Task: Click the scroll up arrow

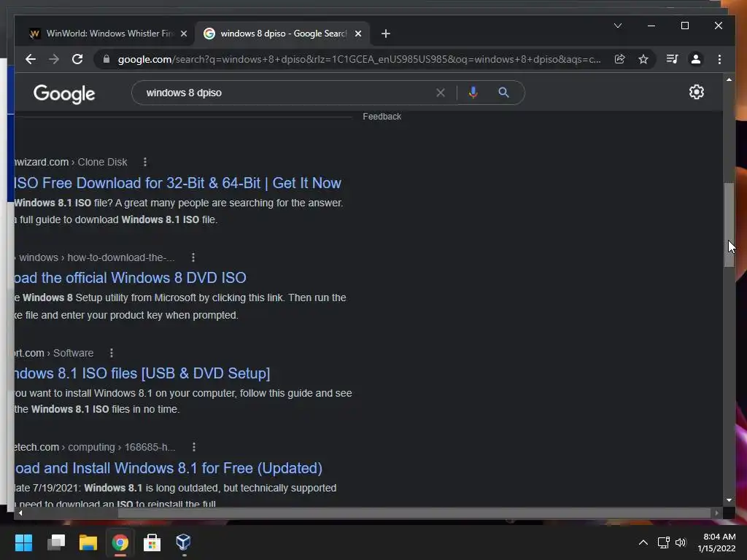Action: click(729, 79)
